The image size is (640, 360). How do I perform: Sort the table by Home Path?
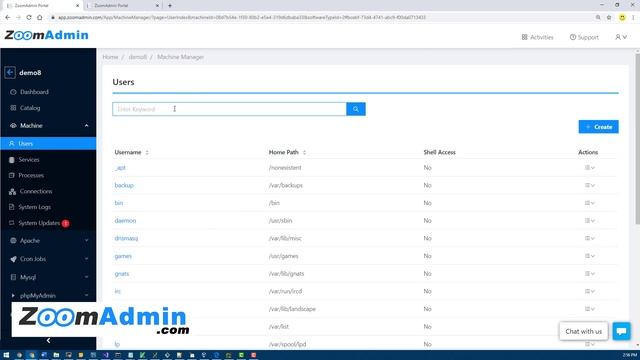[x=287, y=152]
